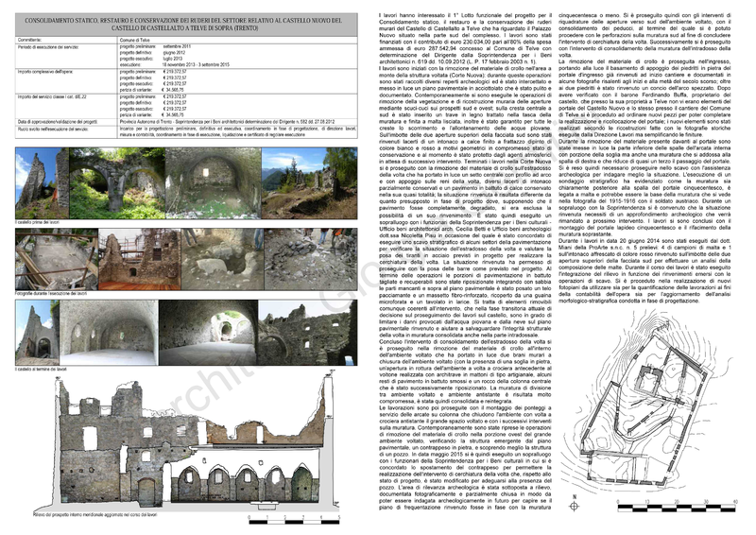Open the hillside ruins photo with mountains

pyautogui.click(x=310, y=183)
